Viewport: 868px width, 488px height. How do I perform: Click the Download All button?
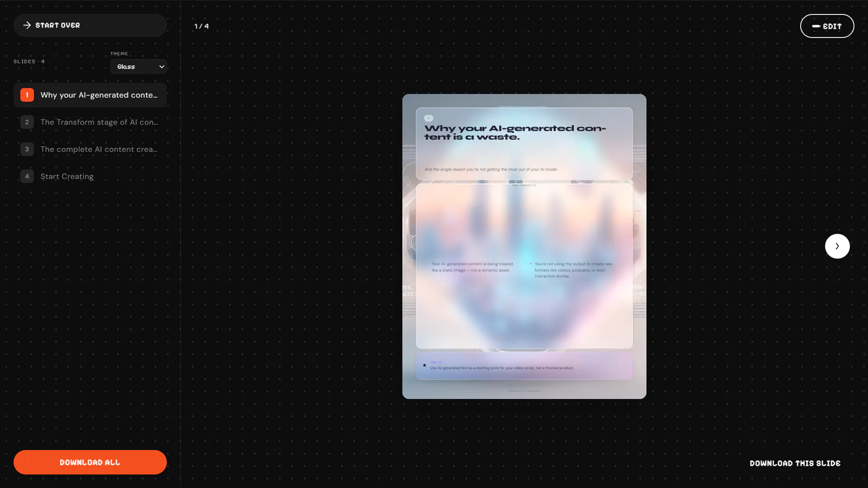pos(90,462)
